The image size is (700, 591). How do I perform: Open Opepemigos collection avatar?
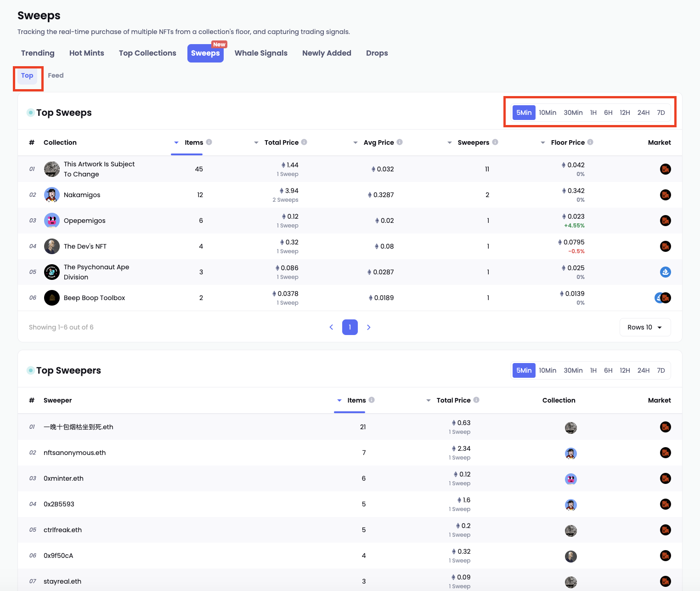tap(52, 221)
